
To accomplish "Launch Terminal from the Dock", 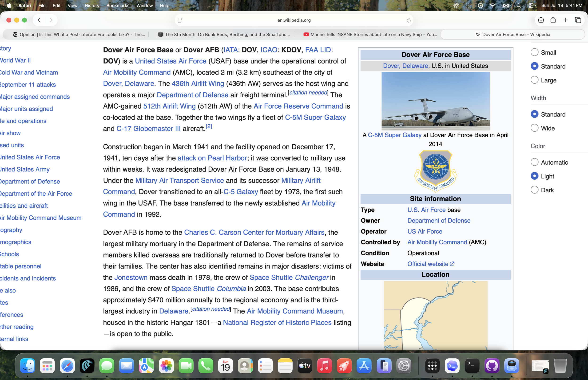I will (472, 365).
